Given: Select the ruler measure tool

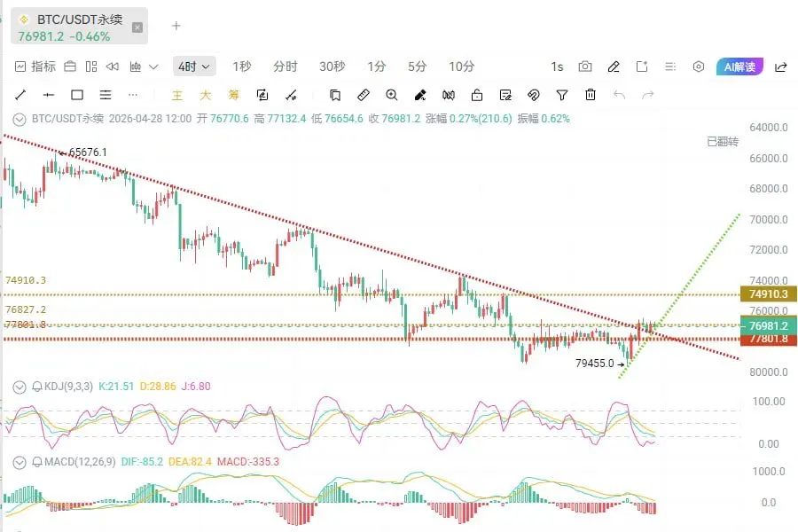Looking at the screenshot, I should point(364,95).
